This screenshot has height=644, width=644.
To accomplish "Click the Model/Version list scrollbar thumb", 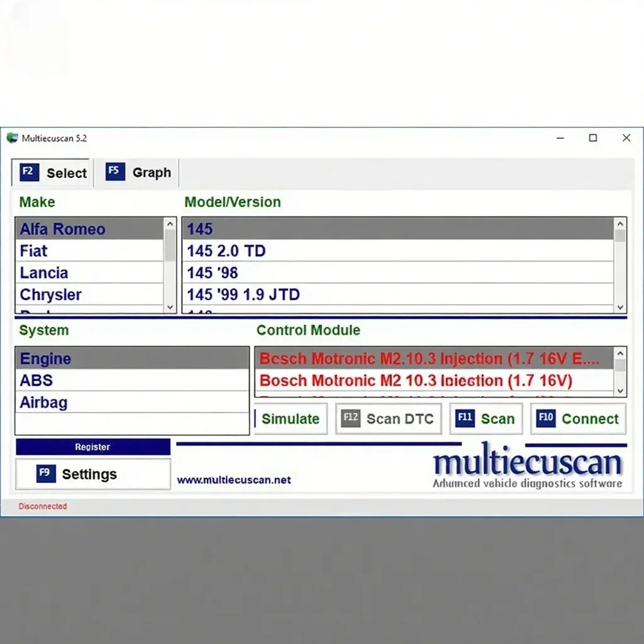I will click(x=620, y=236).
